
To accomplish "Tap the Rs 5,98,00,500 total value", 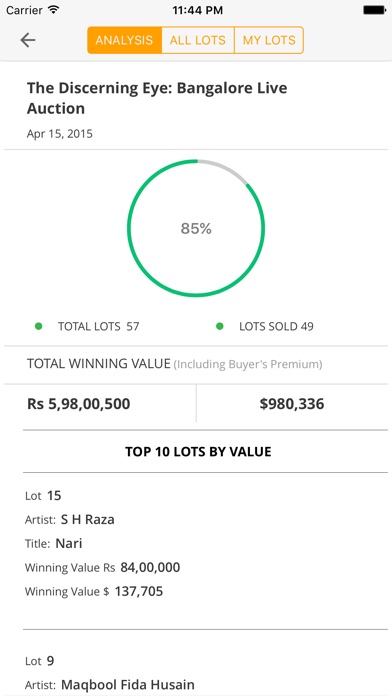I will (x=79, y=404).
